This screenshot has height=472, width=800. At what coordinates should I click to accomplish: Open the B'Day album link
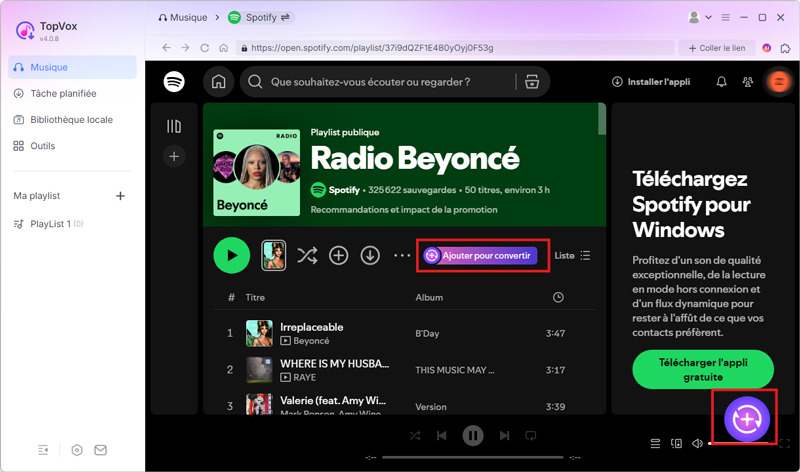tap(427, 334)
